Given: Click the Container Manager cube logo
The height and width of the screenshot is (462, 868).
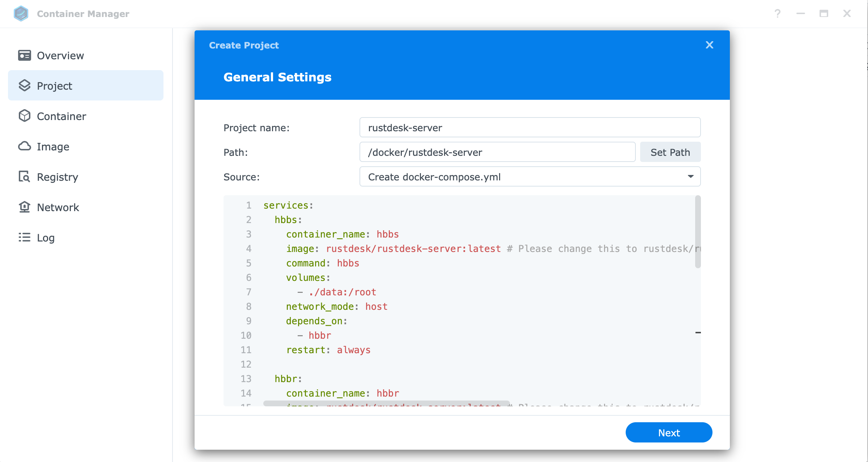Looking at the screenshot, I should (x=21, y=13).
